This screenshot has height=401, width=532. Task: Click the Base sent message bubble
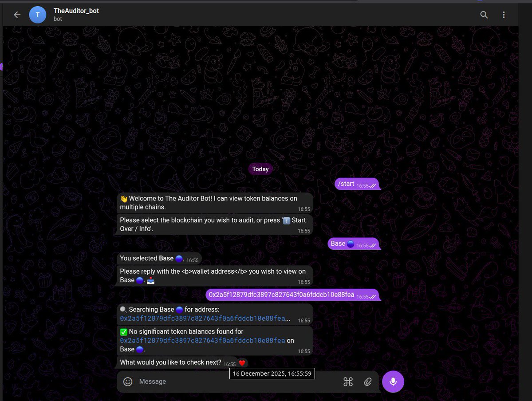coord(338,244)
